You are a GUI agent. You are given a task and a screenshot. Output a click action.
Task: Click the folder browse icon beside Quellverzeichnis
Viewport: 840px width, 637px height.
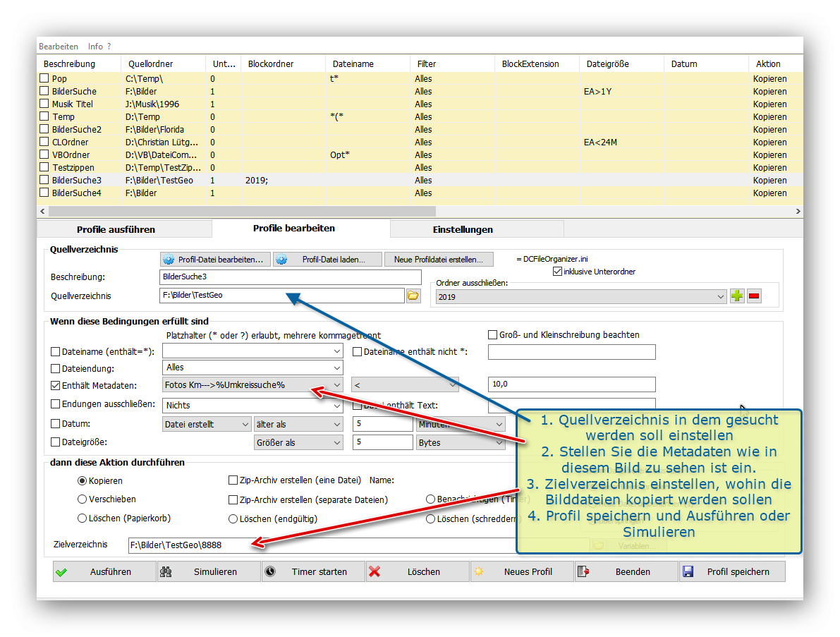[x=413, y=296]
